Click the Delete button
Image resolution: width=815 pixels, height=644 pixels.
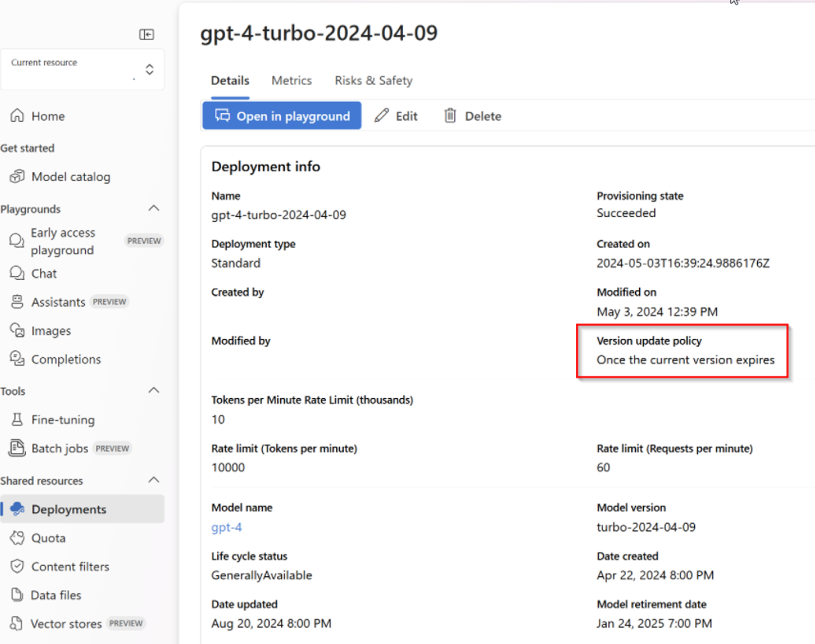click(473, 116)
